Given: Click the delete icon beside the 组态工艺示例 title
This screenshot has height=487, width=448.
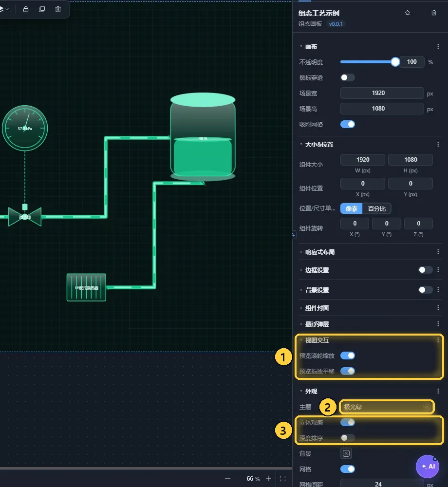Looking at the screenshot, I should coord(434,13).
